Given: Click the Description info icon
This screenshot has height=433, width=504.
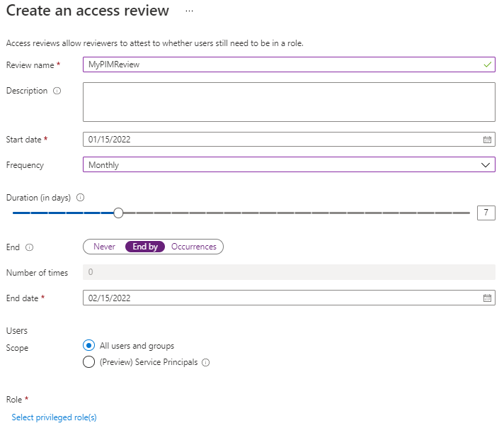Looking at the screenshot, I should [x=57, y=91].
